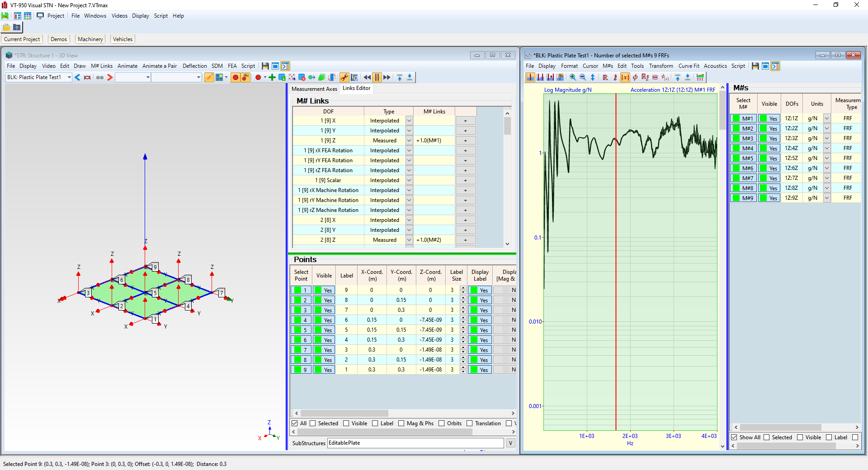This screenshot has height=470, width=868.
Task: Switch to the Links Editor tab
Action: click(356, 89)
